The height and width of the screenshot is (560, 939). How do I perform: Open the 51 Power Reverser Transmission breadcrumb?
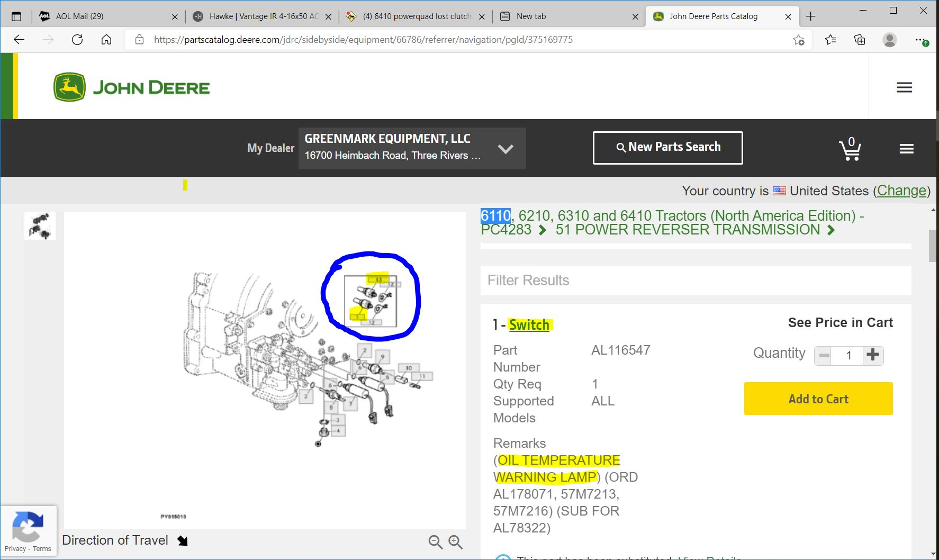pos(688,230)
